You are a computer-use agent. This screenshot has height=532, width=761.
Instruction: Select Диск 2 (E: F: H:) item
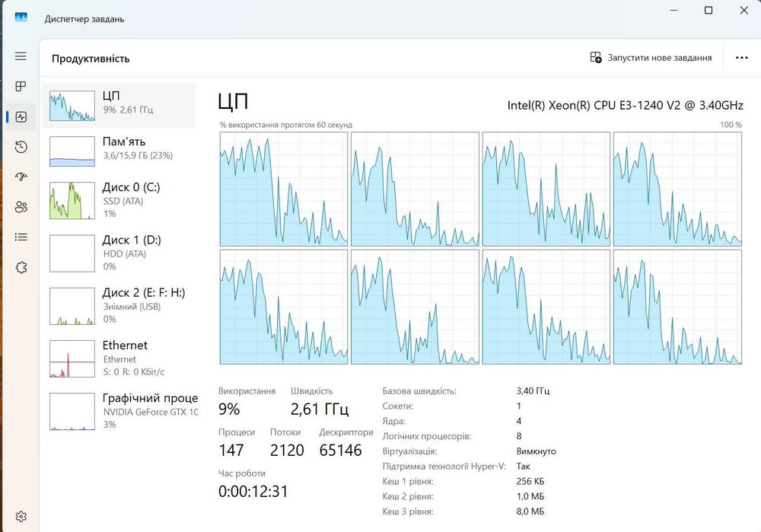click(119, 306)
